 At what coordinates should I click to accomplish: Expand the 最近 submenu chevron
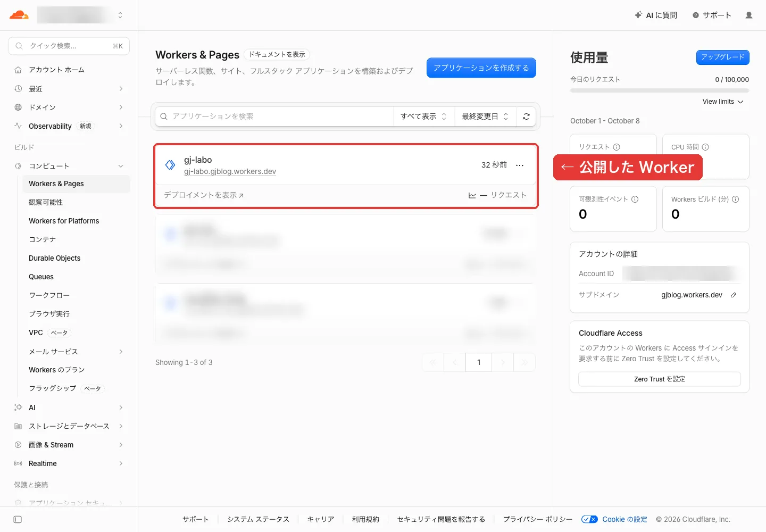(121, 89)
